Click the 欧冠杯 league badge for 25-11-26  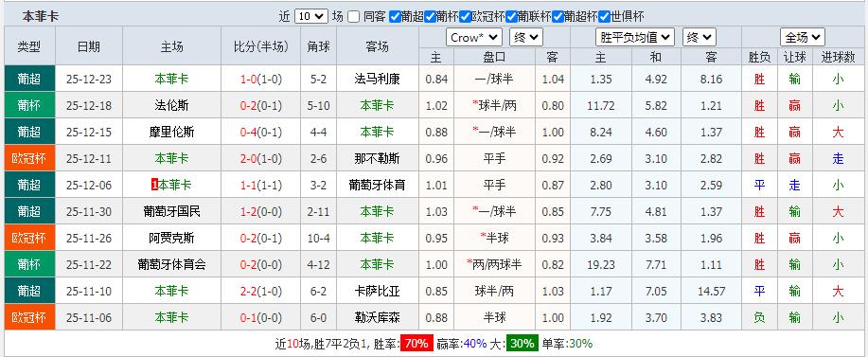point(30,238)
